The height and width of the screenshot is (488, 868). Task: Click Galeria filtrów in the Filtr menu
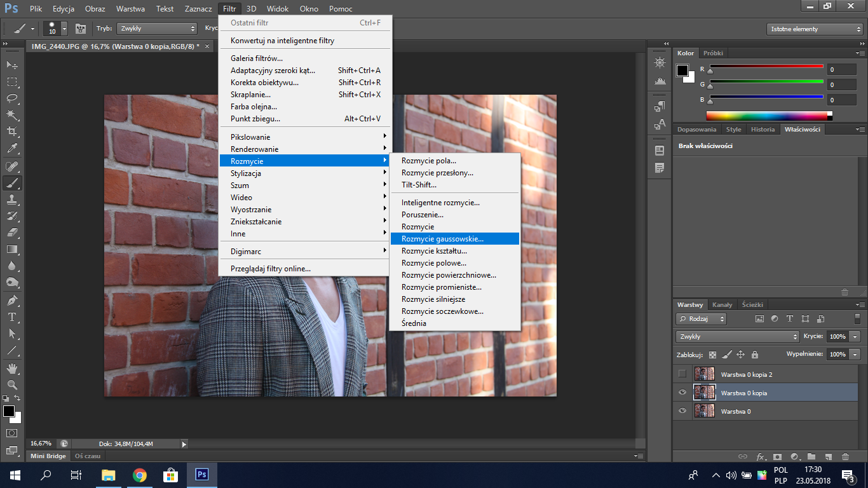[257, 58]
